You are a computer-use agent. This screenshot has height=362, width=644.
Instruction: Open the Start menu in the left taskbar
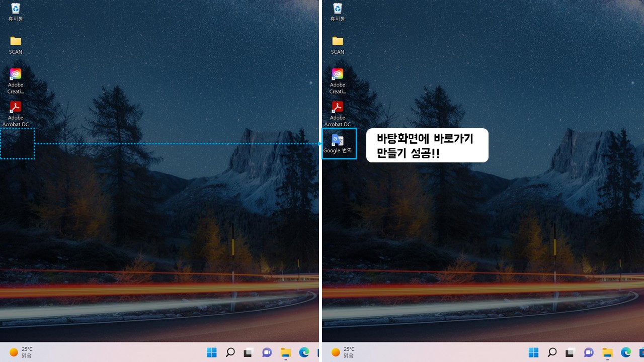pyautogui.click(x=212, y=352)
